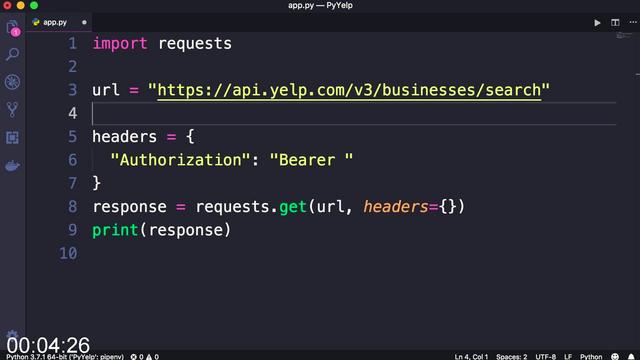Click line number 3 in gutter
The width and height of the screenshot is (640, 360).
73,90
